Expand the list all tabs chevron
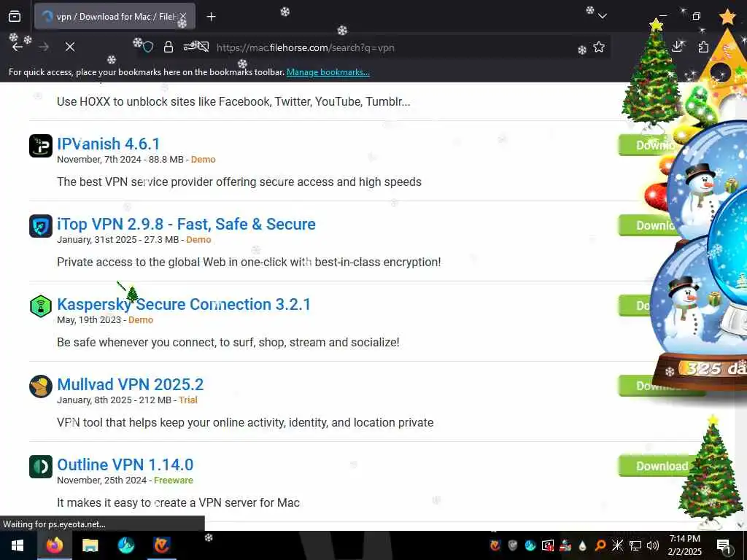 click(602, 16)
